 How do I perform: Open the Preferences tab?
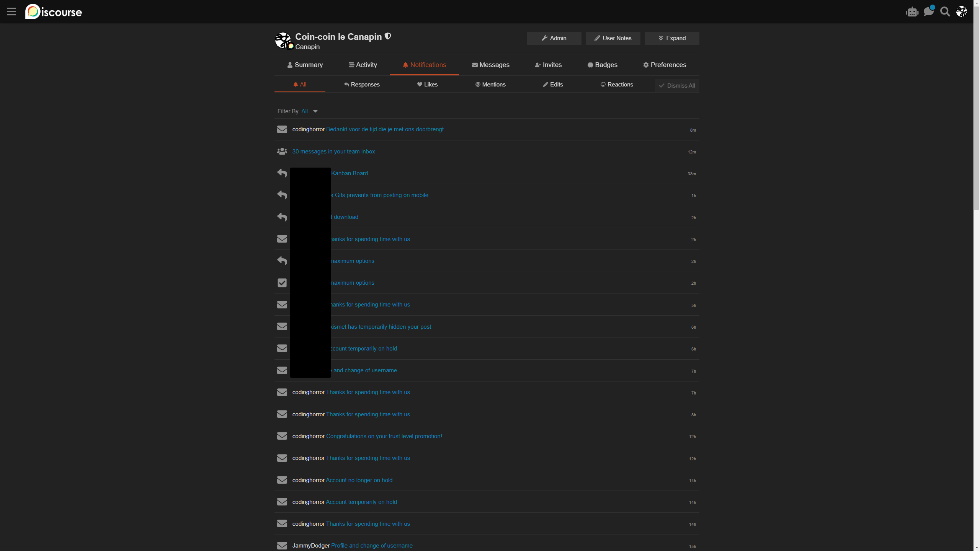click(665, 65)
